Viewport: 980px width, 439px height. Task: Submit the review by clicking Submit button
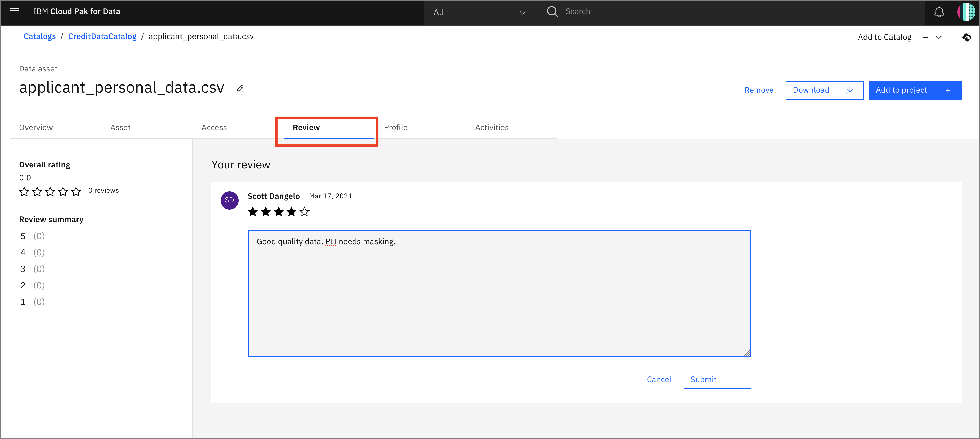point(717,380)
